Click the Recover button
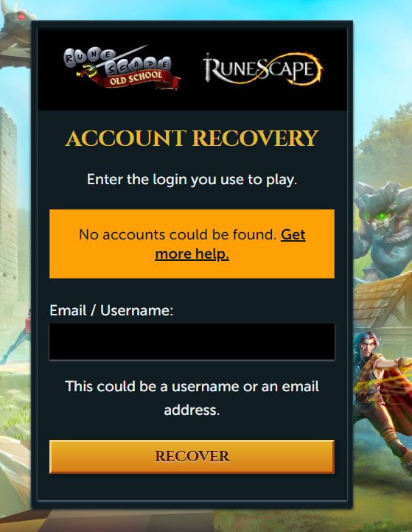412x532 pixels. (x=192, y=456)
